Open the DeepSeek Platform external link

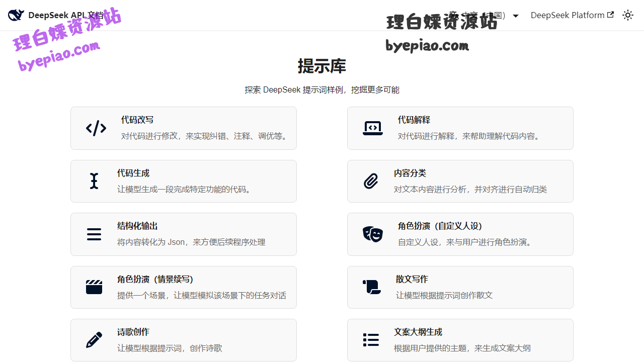pos(572,15)
